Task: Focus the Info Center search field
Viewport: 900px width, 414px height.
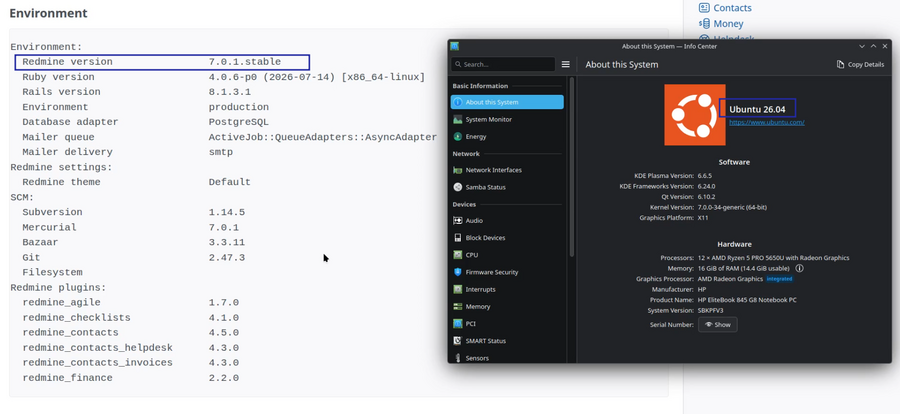Action: pyautogui.click(x=503, y=64)
